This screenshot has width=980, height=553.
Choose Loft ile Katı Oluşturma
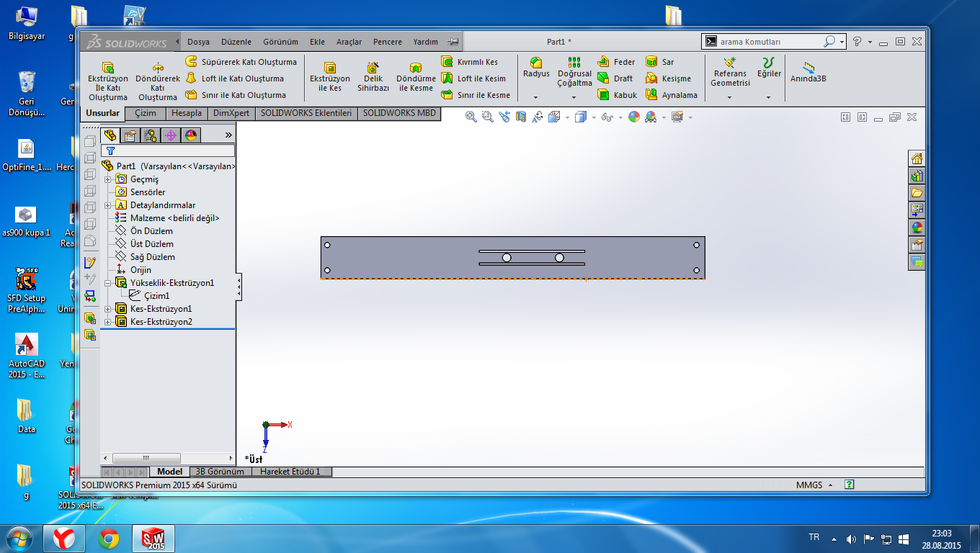pyautogui.click(x=234, y=78)
